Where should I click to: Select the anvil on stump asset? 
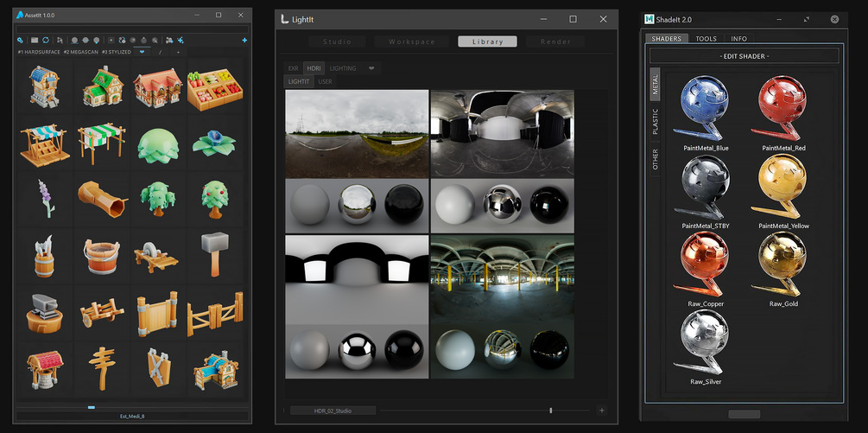[45, 313]
